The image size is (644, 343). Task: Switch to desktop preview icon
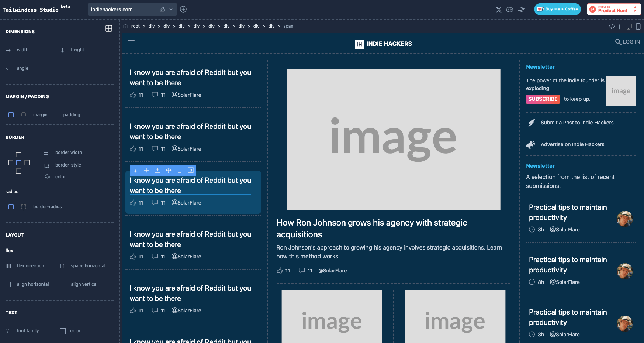pos(629,26)
